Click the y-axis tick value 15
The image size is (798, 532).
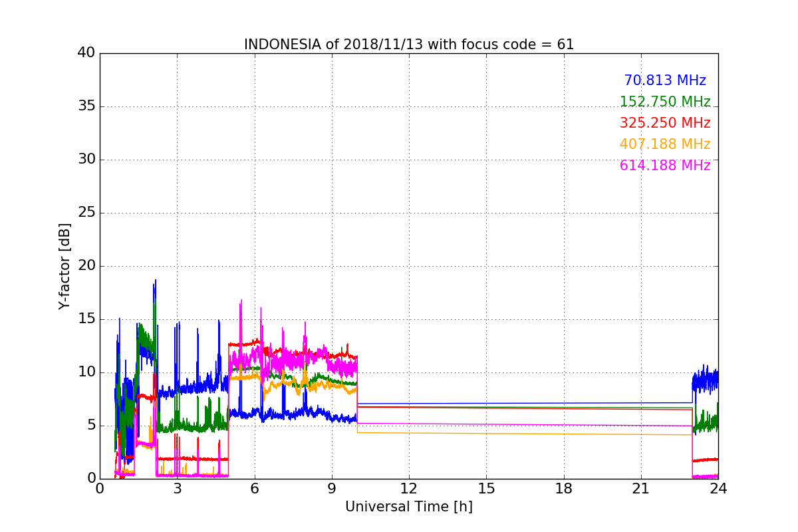point(86,319)
